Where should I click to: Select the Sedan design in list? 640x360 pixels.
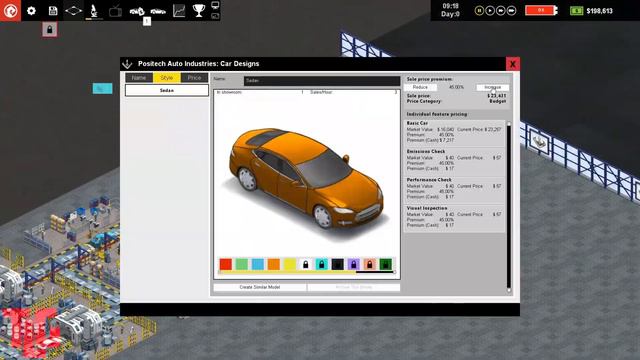pyautogui.click(x=167, y=90)
